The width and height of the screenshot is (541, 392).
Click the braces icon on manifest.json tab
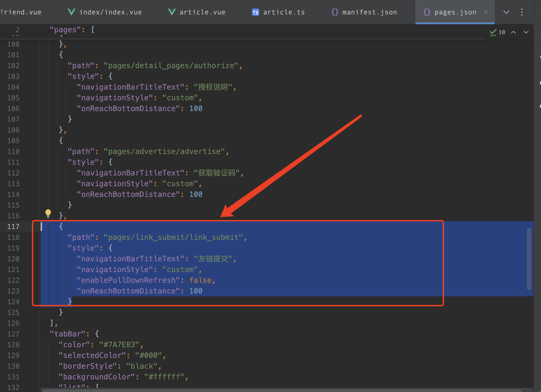point(335,12)
